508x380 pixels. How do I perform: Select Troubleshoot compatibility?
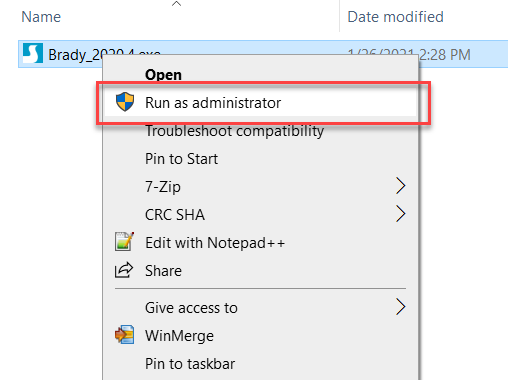click(234, 131)
